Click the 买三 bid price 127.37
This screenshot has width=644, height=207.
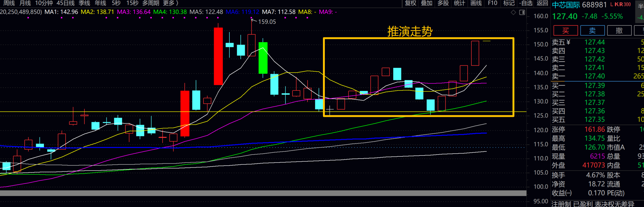(594, 102)
